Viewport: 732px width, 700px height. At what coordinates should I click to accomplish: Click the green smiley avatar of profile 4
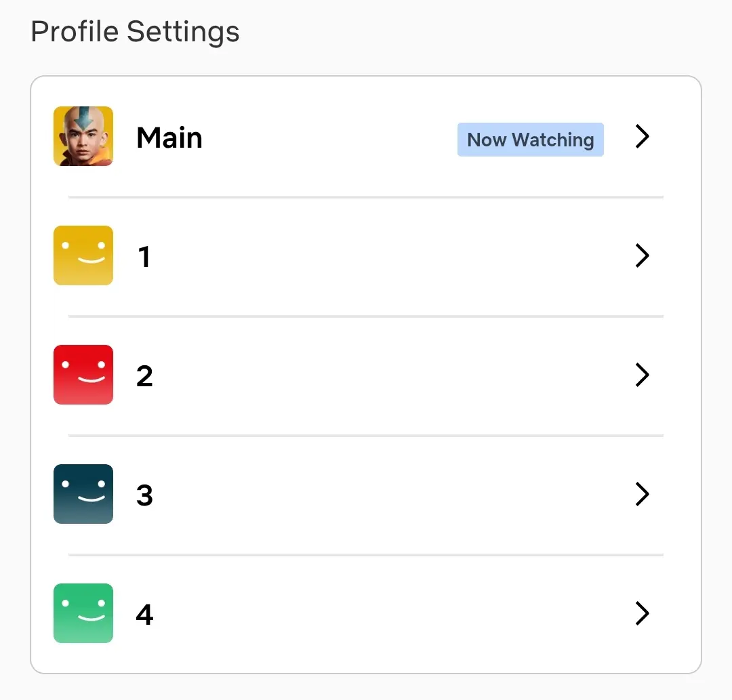coord(83,613)
